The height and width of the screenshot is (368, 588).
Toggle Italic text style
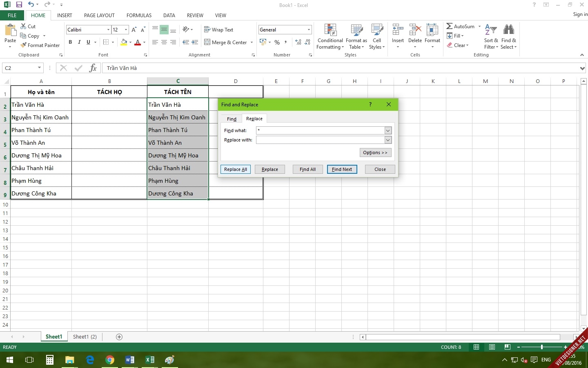tap(79, 42)
